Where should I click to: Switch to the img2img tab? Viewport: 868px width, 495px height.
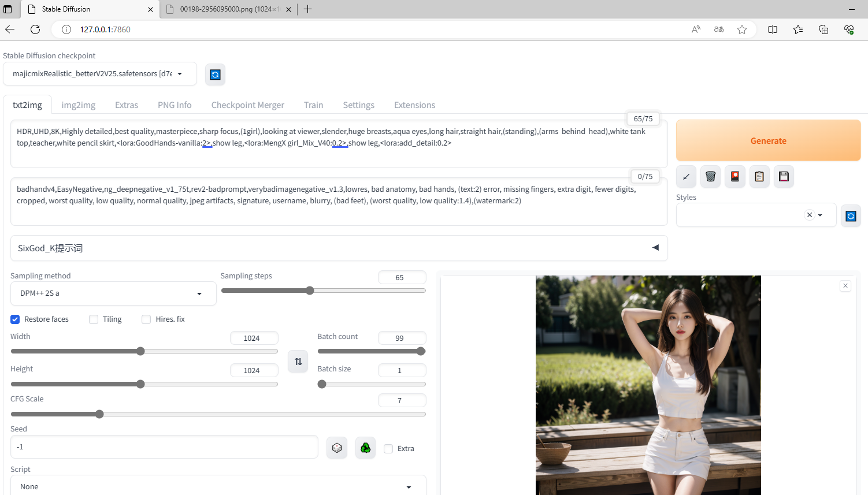point(79,105)
